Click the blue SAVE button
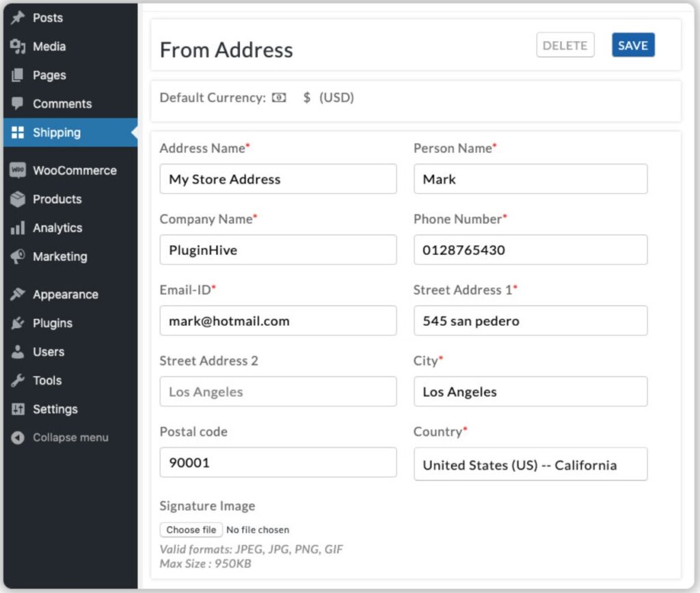This screenshot has width=700, height=593. (633, 45)
